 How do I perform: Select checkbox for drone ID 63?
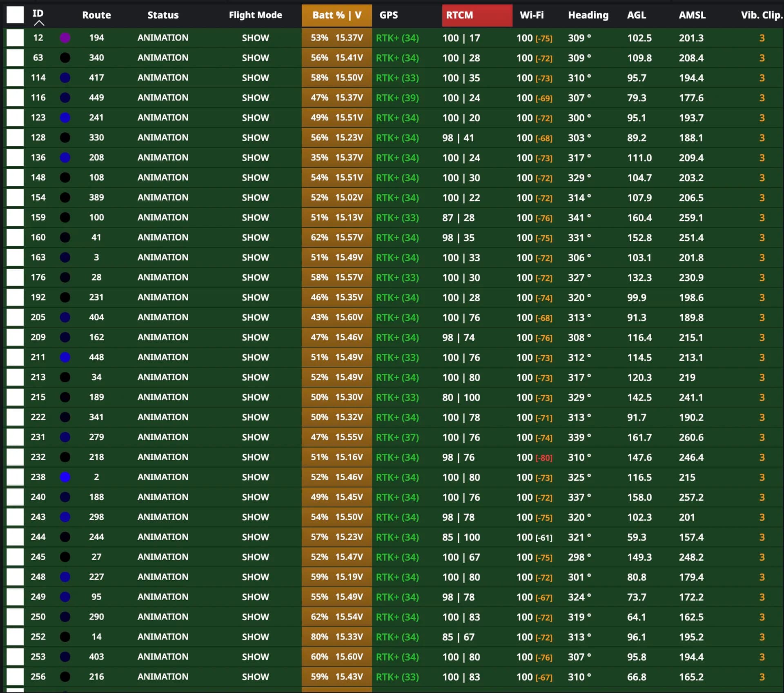[15, 58]
